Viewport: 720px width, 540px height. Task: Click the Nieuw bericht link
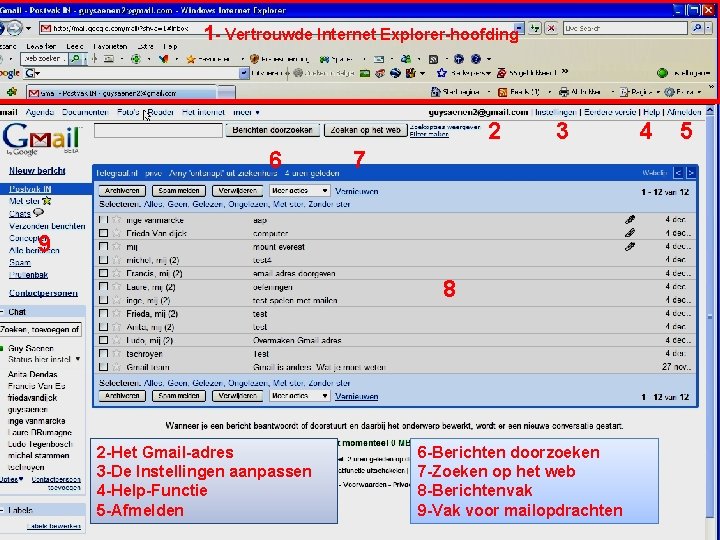click(37, 171)
